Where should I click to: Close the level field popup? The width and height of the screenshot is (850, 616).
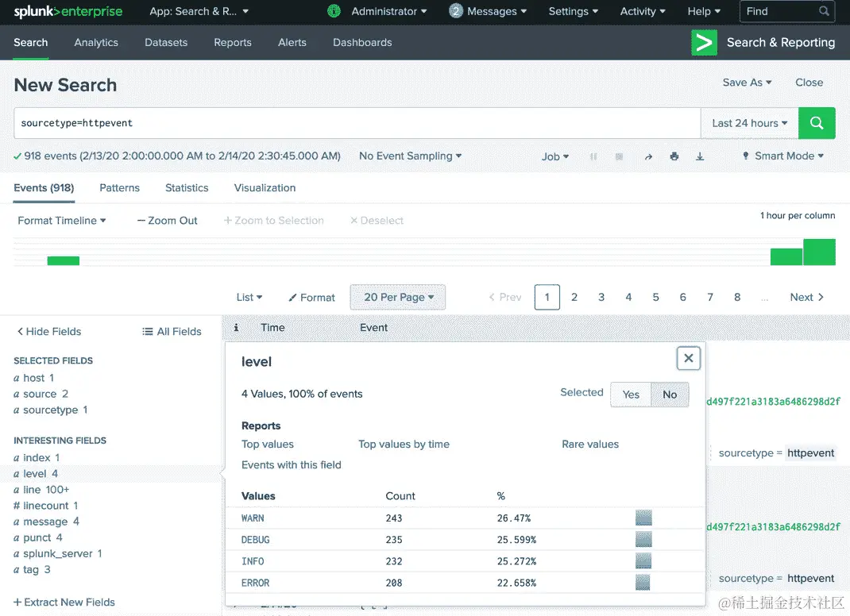689,358
